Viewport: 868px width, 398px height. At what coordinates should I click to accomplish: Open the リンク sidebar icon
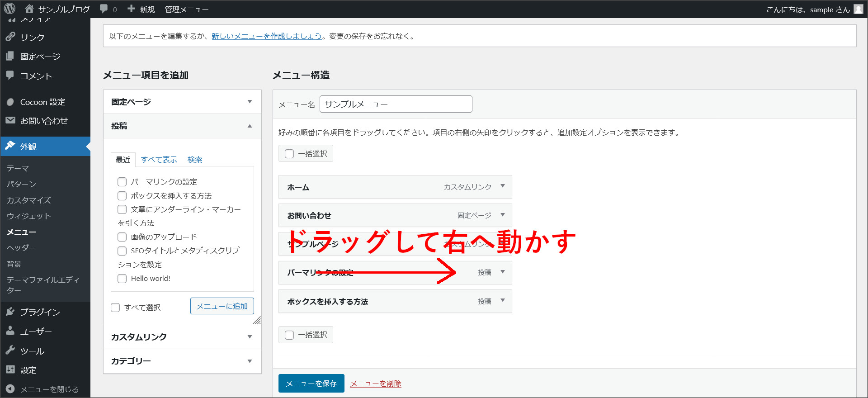tap(10, 37)
